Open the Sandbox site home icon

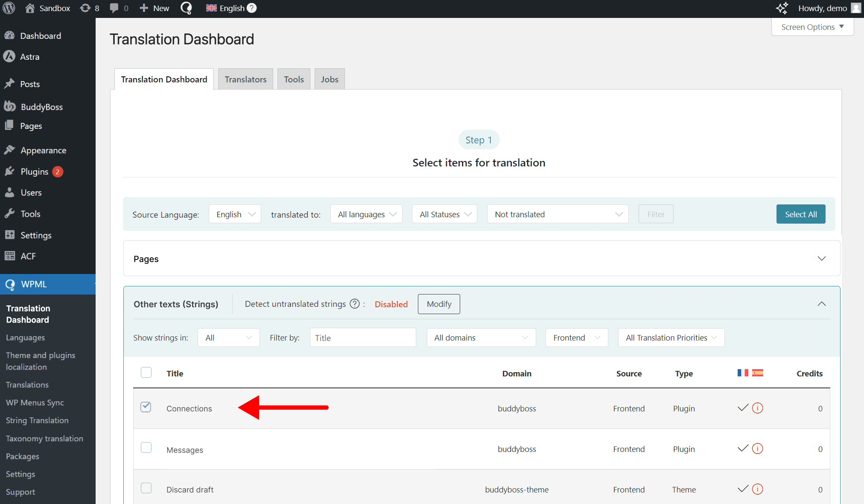pyautogui.click(x=30, y=8)
